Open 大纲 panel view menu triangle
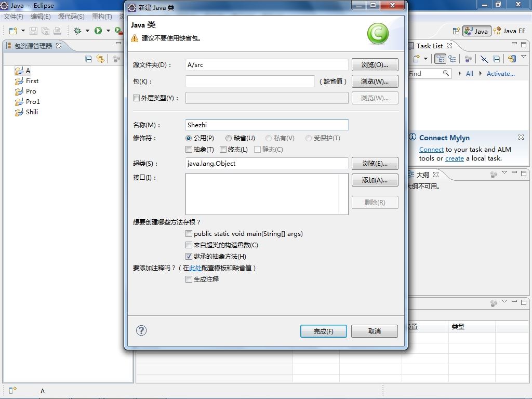 click(504, 172)
